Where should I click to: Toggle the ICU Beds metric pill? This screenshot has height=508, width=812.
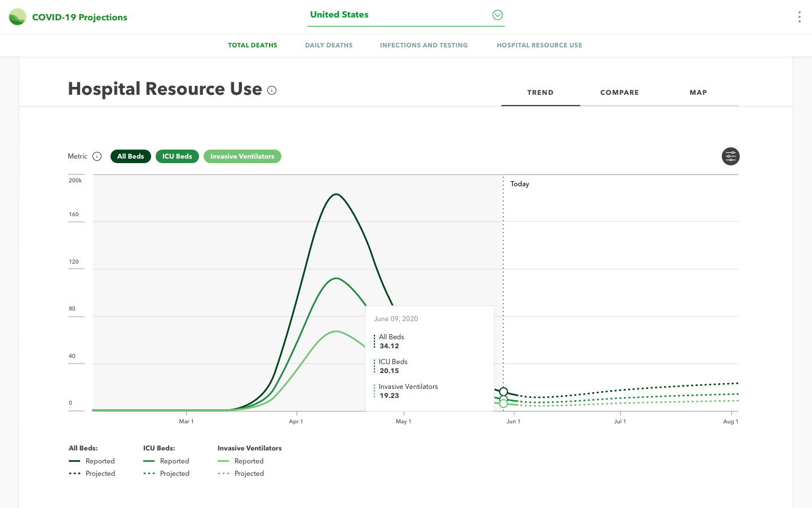[x=177, y=156]
